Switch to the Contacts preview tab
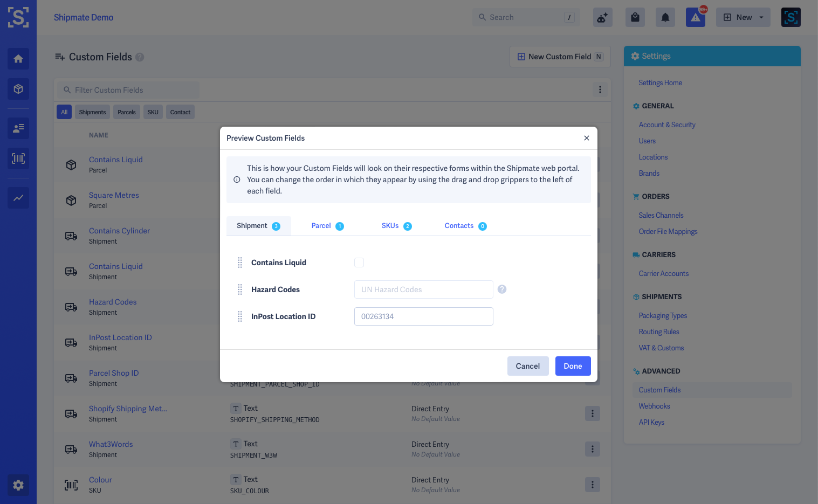 click(466, 226)
